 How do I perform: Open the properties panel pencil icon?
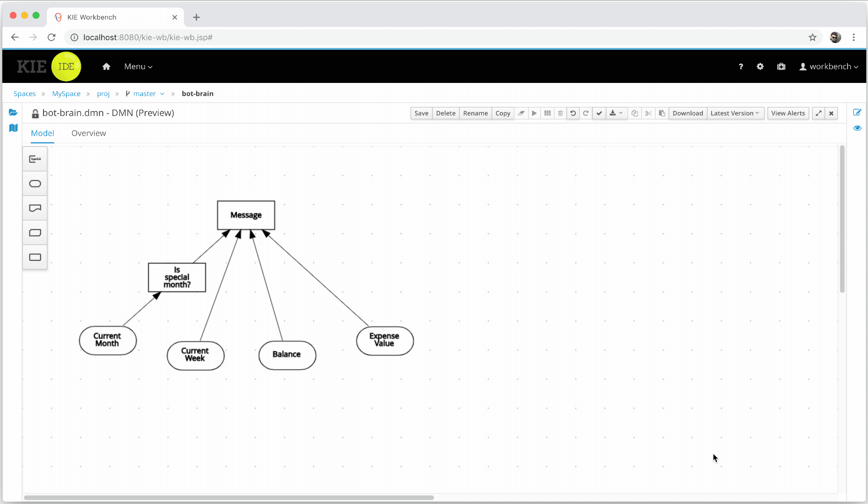pos(857,112)
